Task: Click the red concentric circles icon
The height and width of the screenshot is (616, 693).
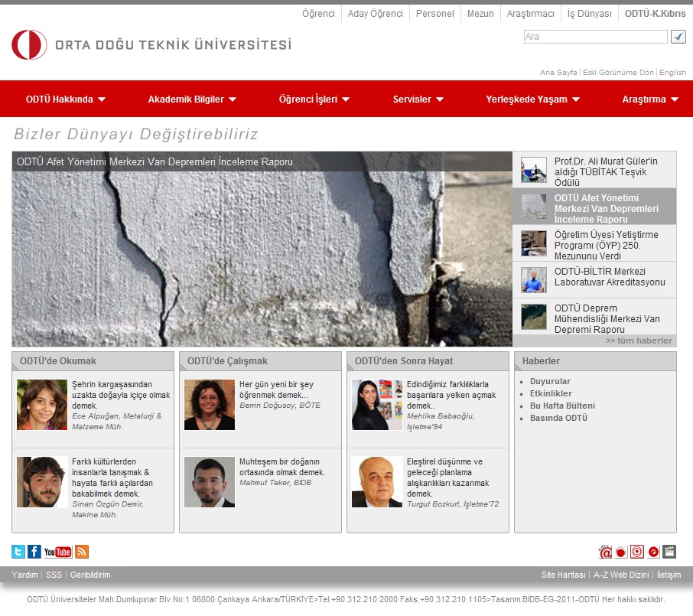Action: 637,552
